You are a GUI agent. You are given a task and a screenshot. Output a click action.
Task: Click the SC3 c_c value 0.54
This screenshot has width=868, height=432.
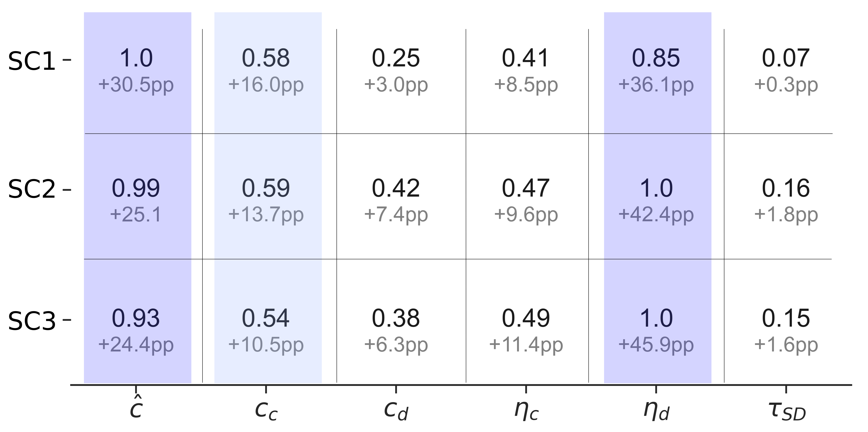(266, 318)
